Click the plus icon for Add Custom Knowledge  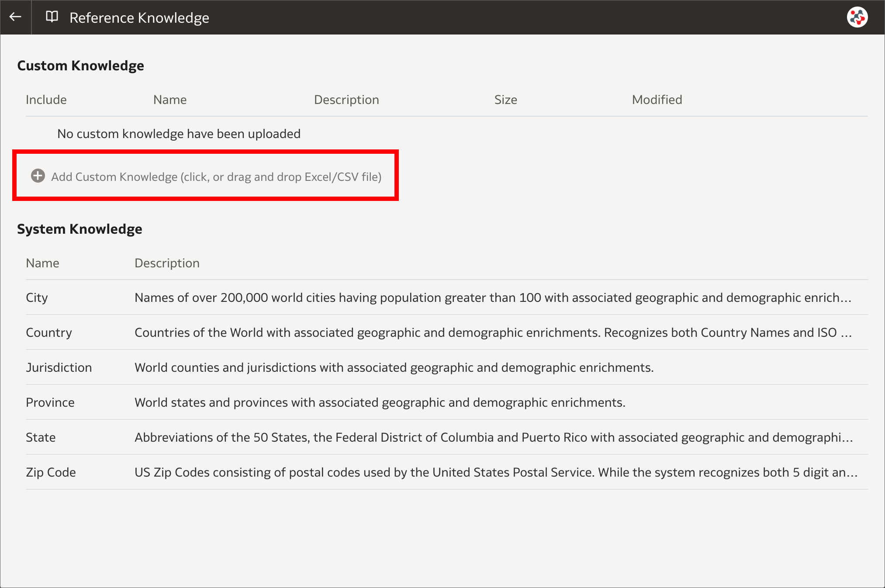[38, 176]
